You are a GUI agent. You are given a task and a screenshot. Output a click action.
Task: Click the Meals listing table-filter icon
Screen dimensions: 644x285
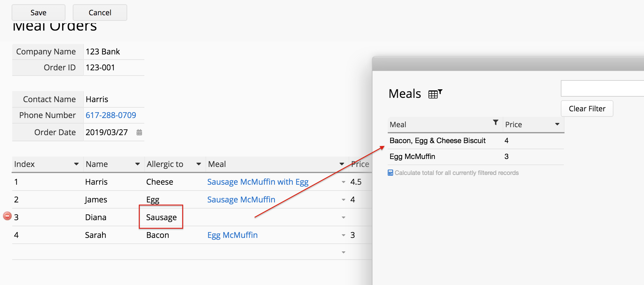click(435, 94)
